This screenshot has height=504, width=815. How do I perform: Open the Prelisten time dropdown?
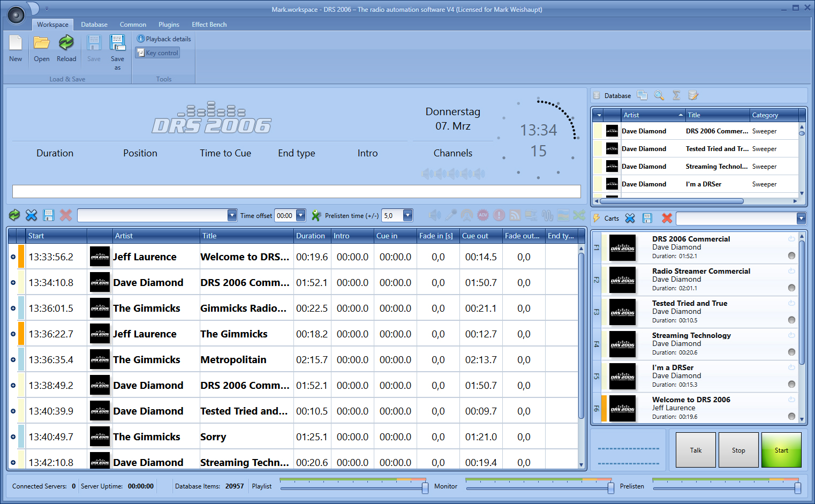[x=407, y=215]
